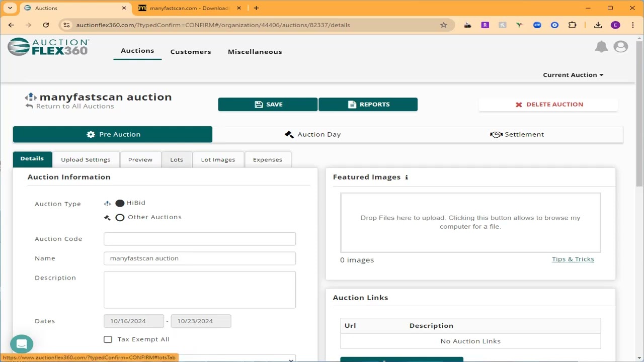This screenshot has height=362, width=644.
Task: Click the '0 images' count text
Action: (x=357, y=260)
